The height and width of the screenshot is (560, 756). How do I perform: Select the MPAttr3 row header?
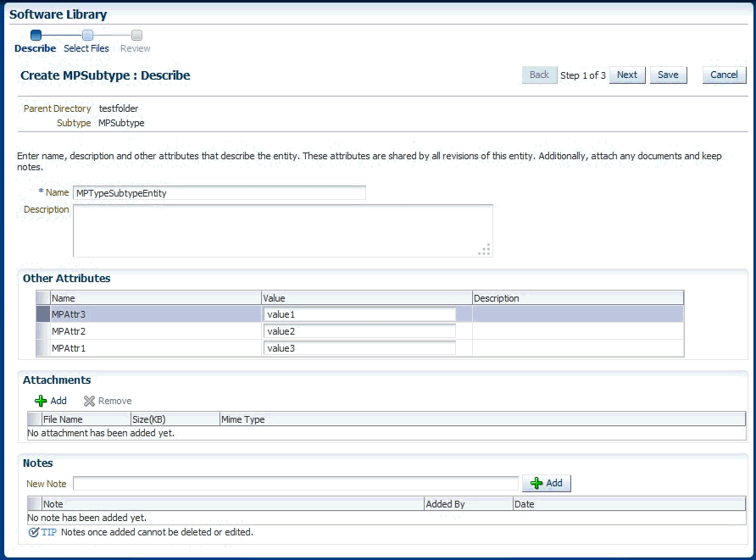[43, 314]
